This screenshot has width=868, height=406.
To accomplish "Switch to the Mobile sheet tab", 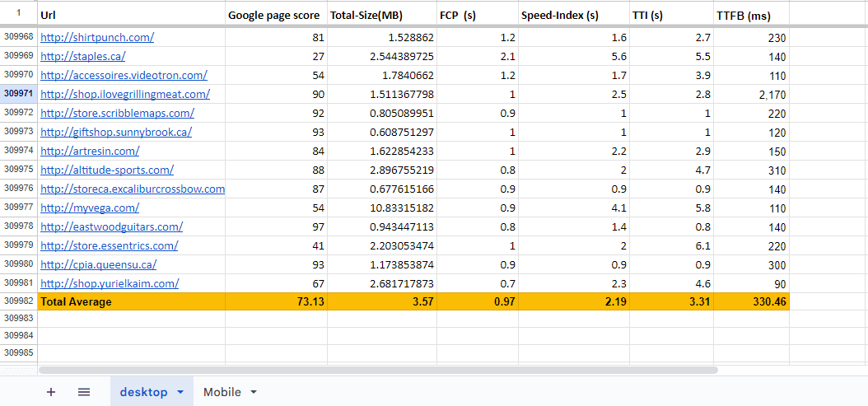I will [x=222, y=392].
